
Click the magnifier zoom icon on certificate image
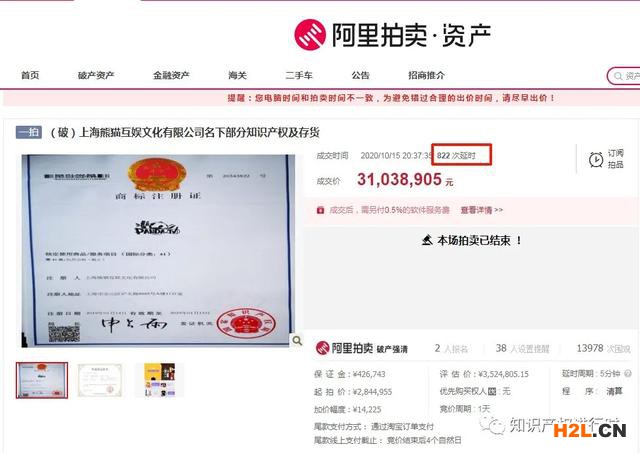[x=297, y=340]
